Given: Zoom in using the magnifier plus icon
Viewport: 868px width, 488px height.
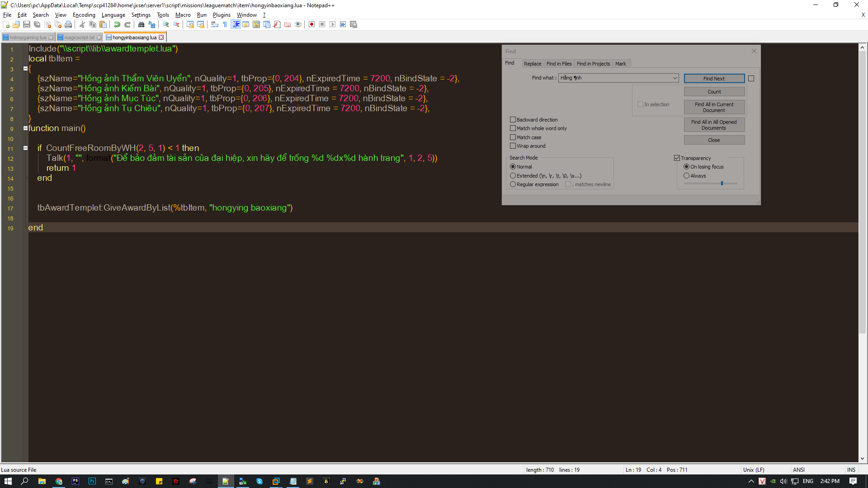Looking at the screenshot, I should (165, 25).
